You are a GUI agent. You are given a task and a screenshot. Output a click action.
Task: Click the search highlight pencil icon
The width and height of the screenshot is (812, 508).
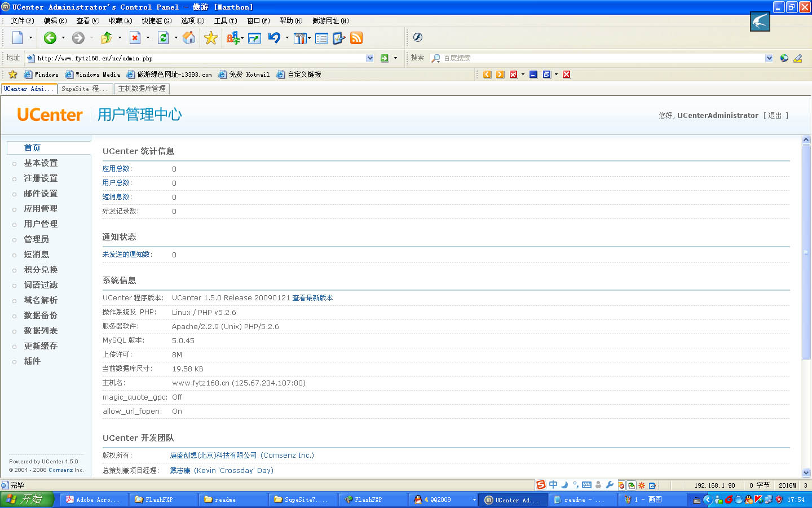[x=797, y=58]
